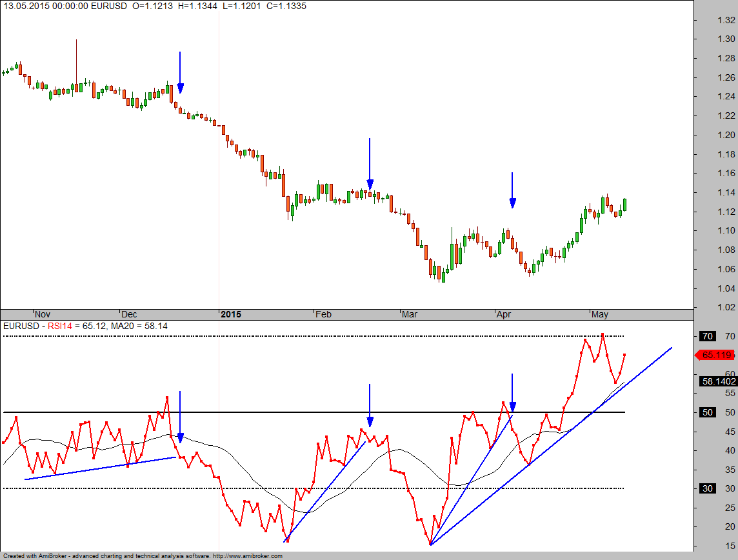Click the close value 'C=1.1335'
The image size is (738, 560).
[x=286, y=6]
